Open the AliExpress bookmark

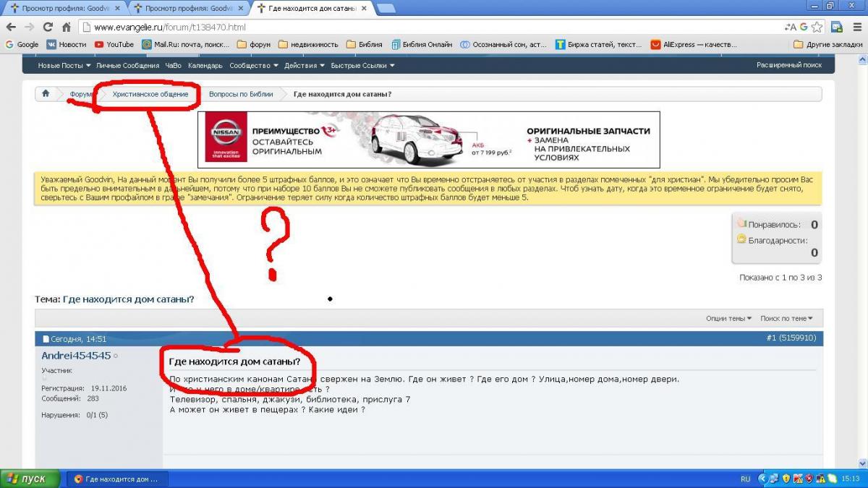point(694,44)
